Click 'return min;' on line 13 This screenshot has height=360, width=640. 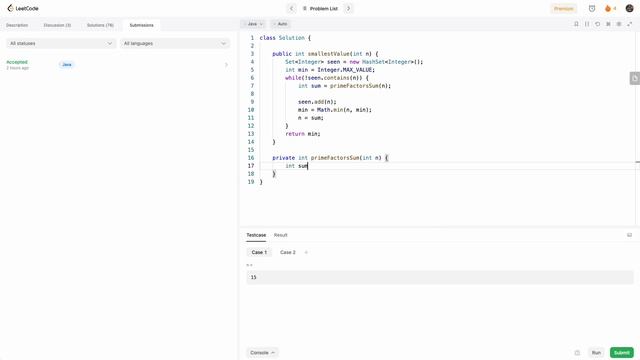click(302, 134)
